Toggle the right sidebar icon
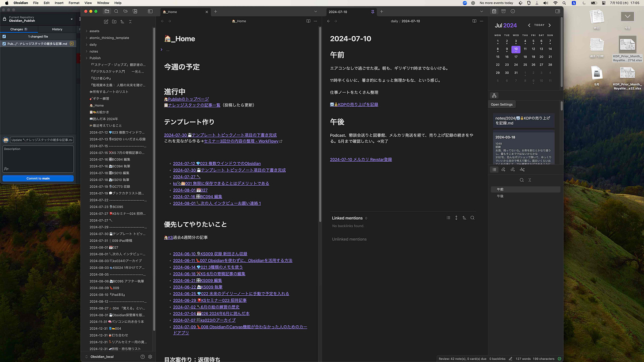Image resolution: width=644 pixels, height=362 pixels. pos(558,11)
